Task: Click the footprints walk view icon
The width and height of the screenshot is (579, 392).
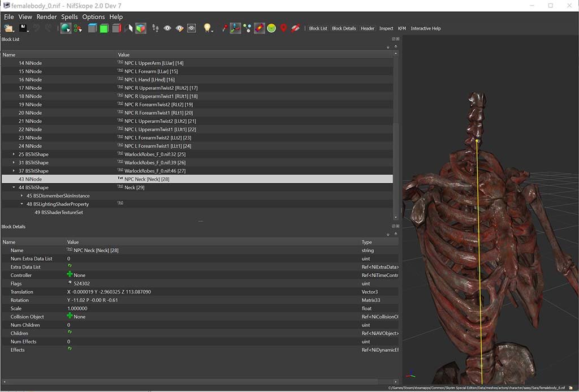Action: [x=155, y=28]
